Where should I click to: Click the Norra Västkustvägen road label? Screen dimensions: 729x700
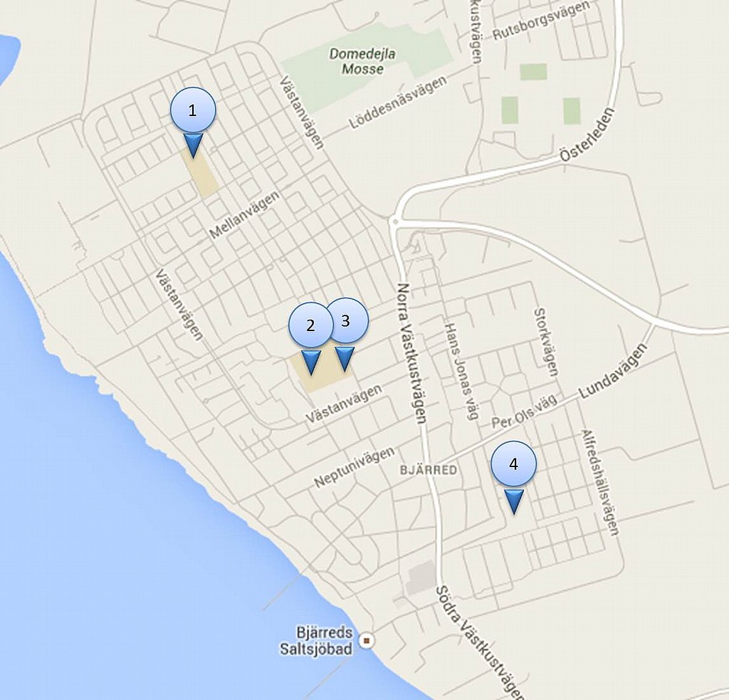[412, 353]
